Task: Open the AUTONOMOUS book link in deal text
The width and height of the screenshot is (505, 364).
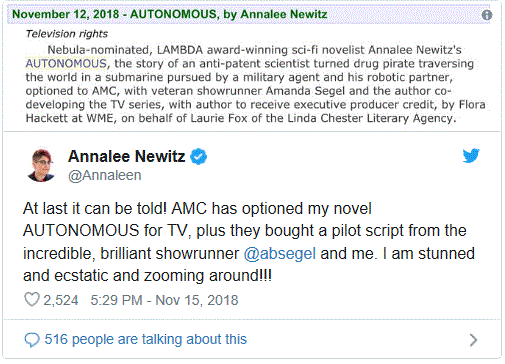Action: [66, 63]
